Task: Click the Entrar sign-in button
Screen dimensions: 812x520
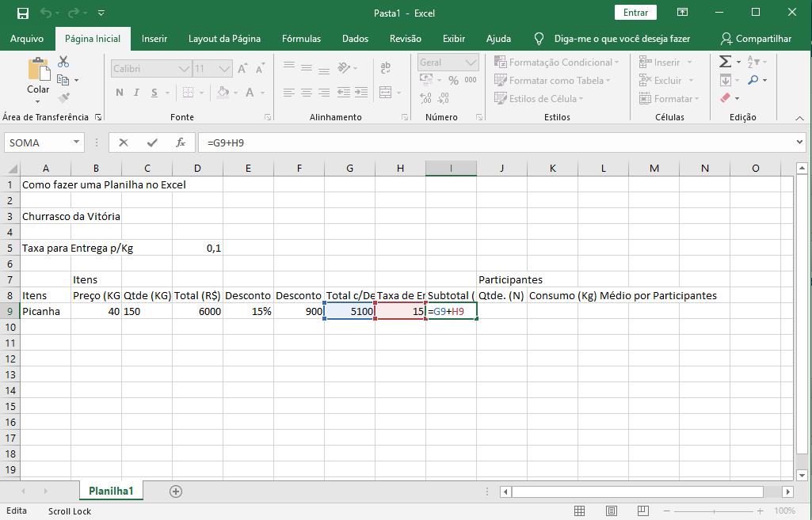Action: (x=635, y=13)
